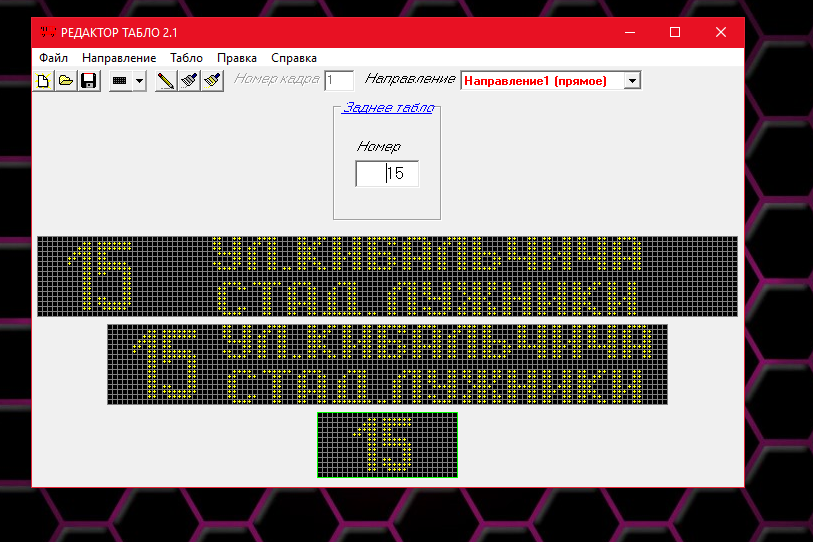Viewport: 813px width, 542px height.
Task: Click the display type icon in toolbar
Action: [x=120, y=81]
